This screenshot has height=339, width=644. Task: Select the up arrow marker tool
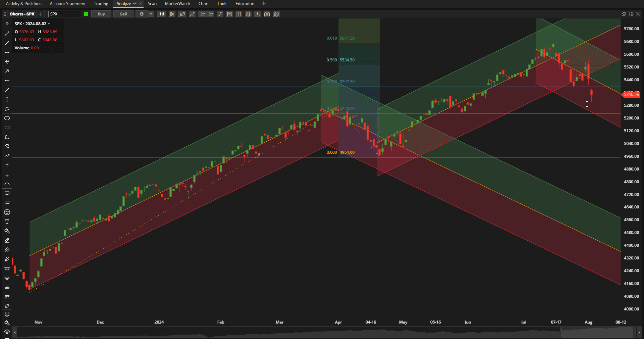point(7,165)
